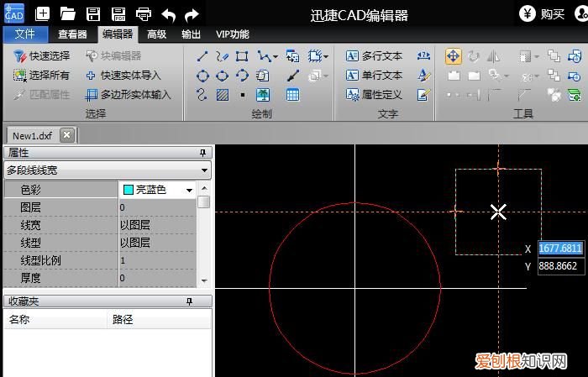Open the 文件 menu

pos(25,34)
